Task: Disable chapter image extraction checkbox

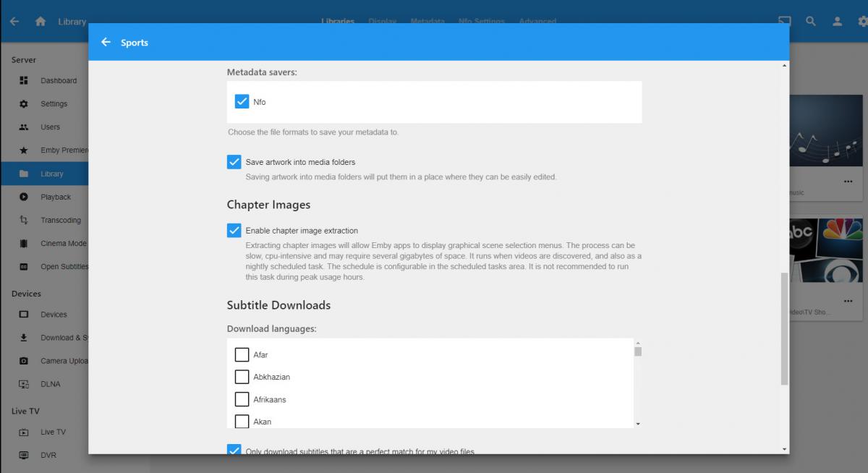Action: 234,231
